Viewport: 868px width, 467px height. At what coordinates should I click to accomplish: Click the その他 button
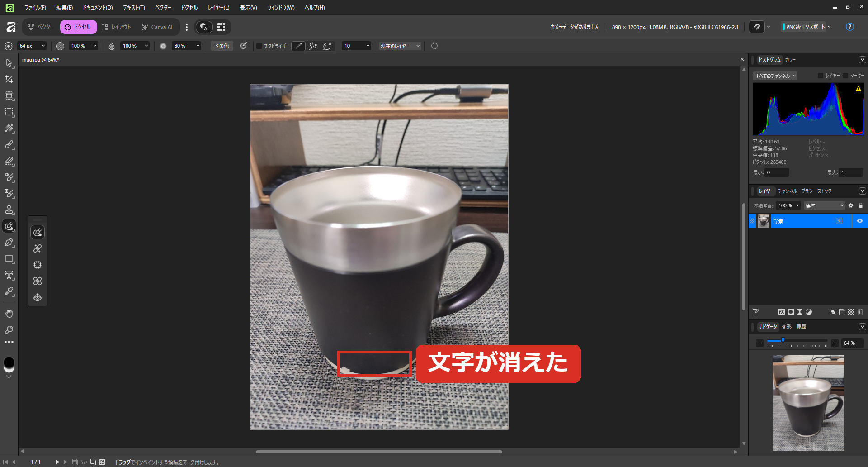coord(222,46)
